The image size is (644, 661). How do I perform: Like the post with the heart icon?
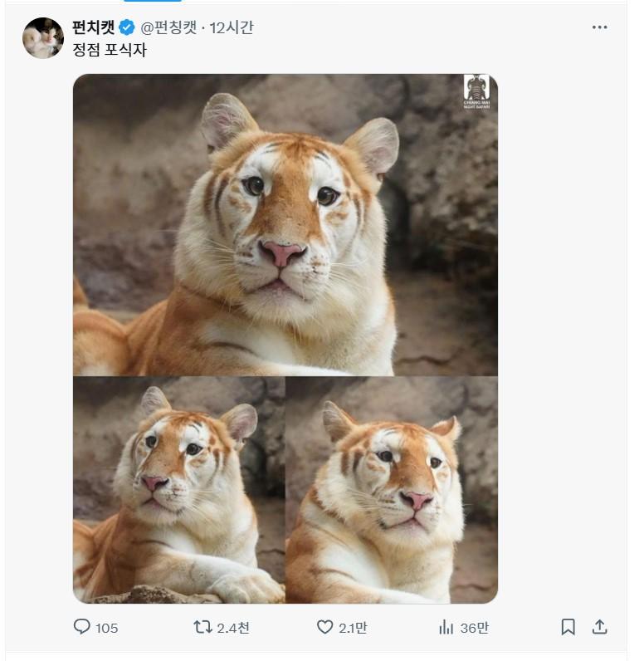324,627
